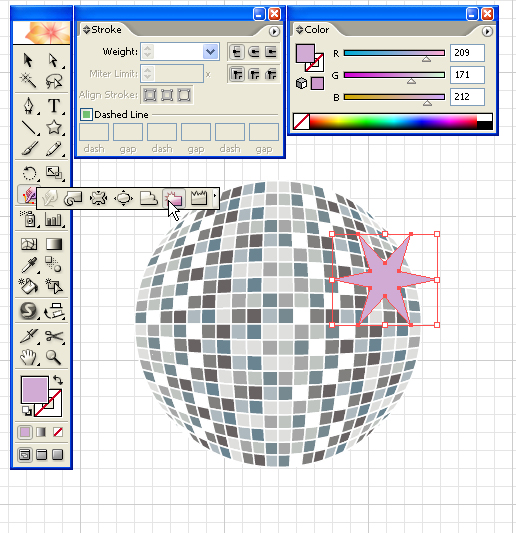The image size is (516, 533).
Task: Pick the Eyedropper tool
Action: (x=29, y=265)
